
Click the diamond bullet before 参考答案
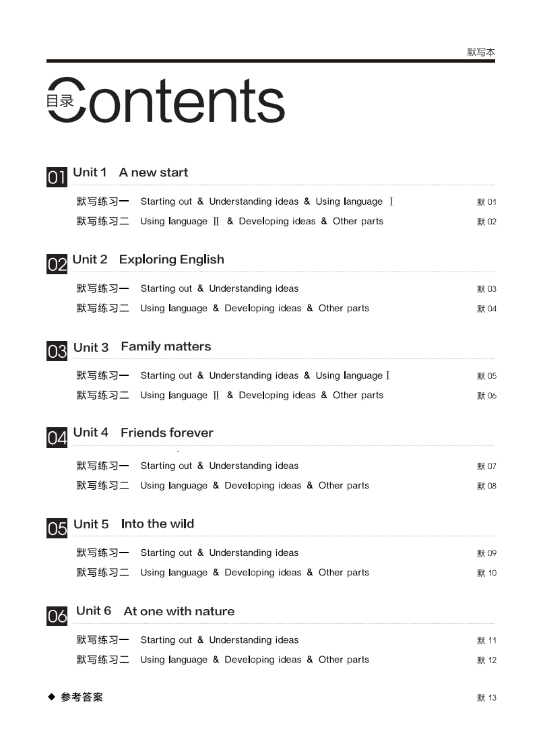click(x=51, y=697)
